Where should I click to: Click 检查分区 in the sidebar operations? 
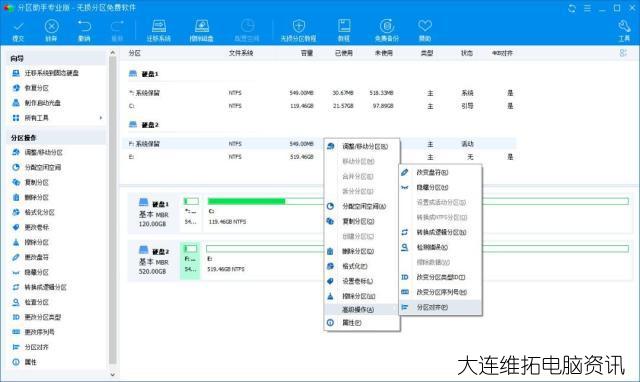(37, 302)
